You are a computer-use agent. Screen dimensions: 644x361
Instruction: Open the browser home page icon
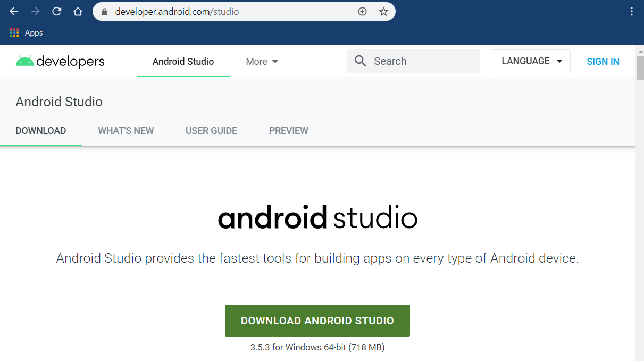click(x=78, y=11)
